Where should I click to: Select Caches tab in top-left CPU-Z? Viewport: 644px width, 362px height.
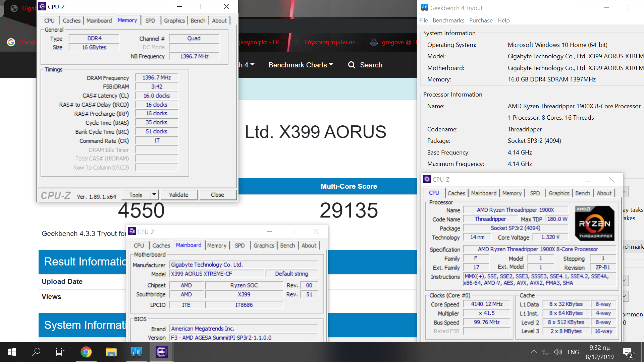click(72, 20)
